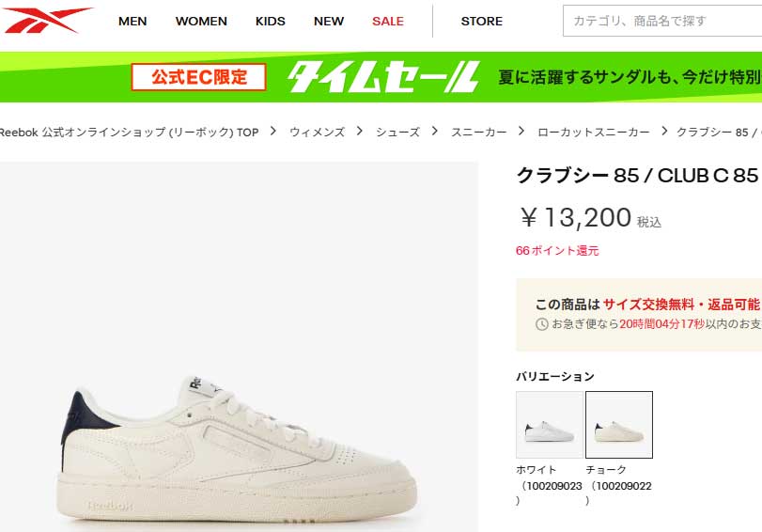The width and height of the screenshot is (762, 532).
Task: Click the 66ポイント還元 points link
Action: click(557, 251)
